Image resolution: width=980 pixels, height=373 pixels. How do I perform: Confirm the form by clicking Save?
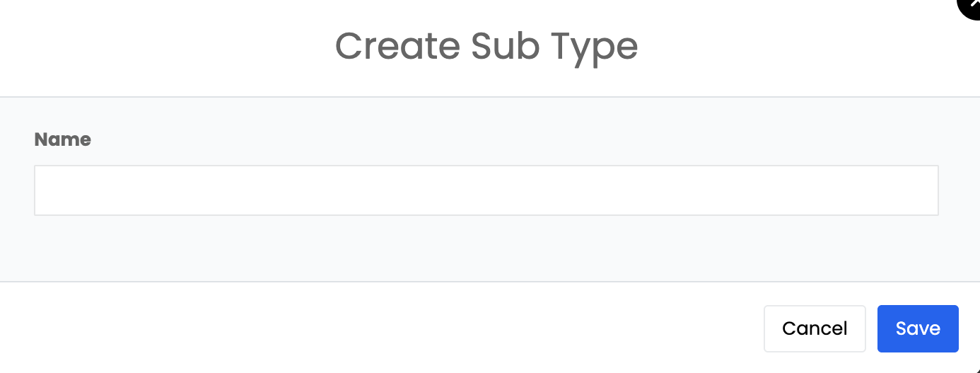tap(917, 328)
